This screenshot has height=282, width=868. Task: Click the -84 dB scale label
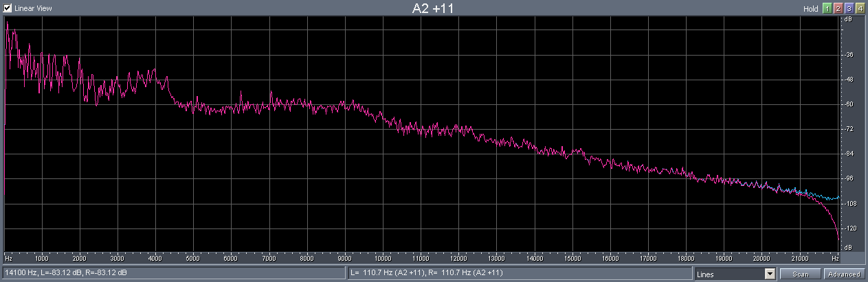(x=849, y=154)
